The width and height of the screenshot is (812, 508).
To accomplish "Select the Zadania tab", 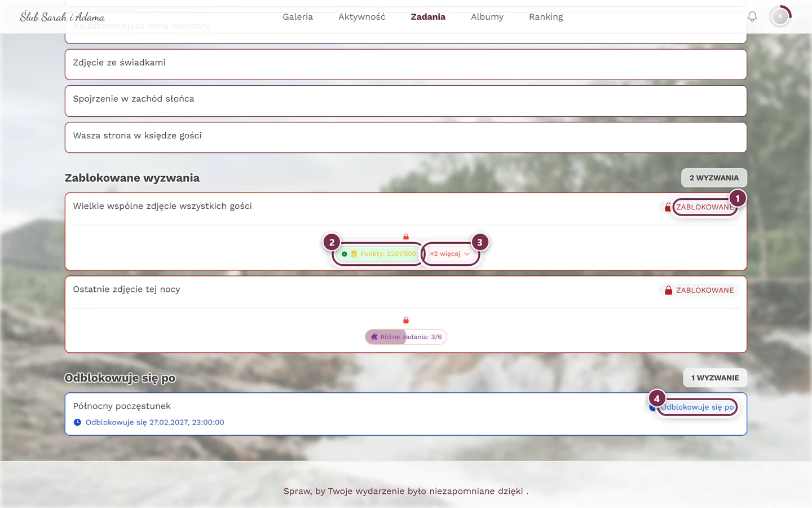I will [x=428, y=17].
